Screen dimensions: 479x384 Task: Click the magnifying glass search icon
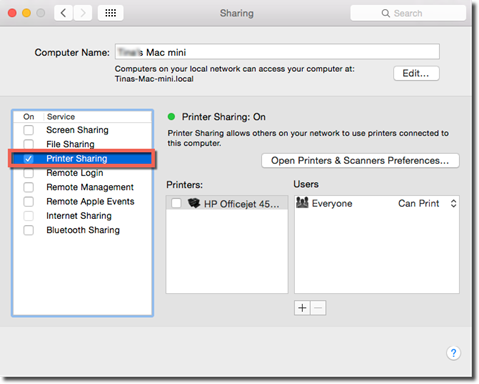(x=386, y=13)
